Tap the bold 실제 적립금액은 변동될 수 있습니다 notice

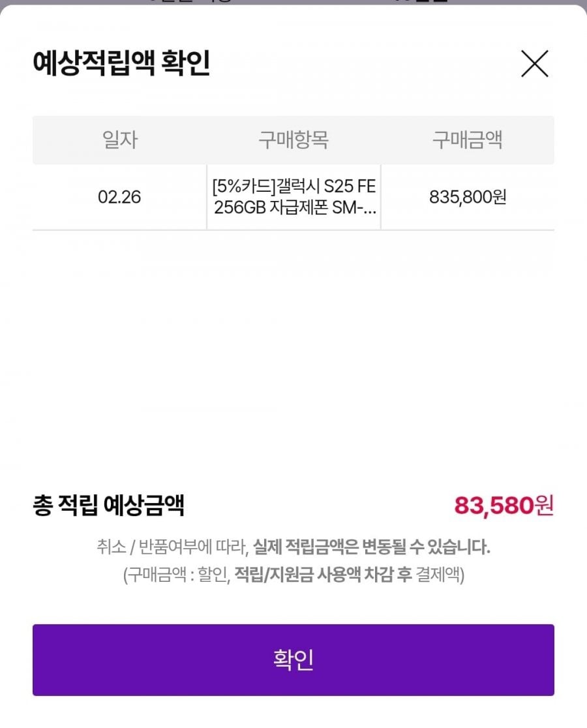pos(372,547)
